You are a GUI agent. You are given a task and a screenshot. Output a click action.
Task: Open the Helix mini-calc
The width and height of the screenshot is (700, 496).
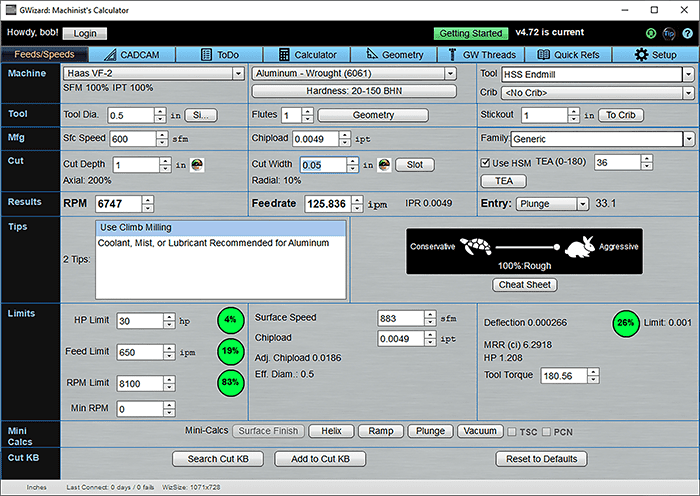pos(331,431)
